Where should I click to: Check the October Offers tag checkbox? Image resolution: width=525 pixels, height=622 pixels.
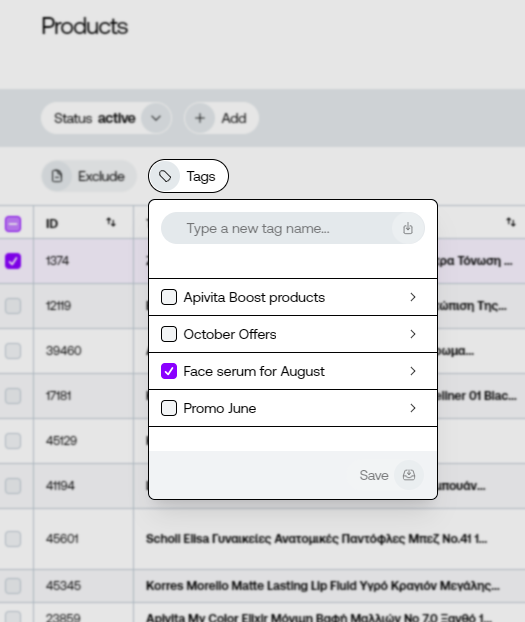pos(169,334)
